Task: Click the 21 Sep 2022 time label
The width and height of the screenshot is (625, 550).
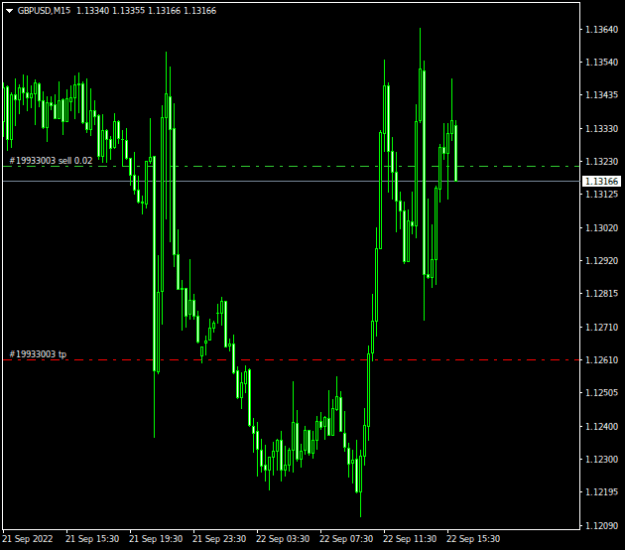Action: [x=28, y=539]
